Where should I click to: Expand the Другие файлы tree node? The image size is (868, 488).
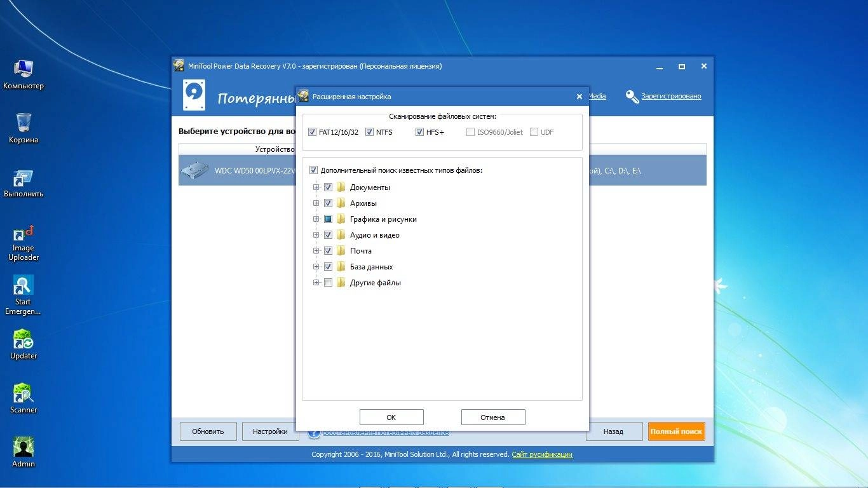(x=316, y=283)
